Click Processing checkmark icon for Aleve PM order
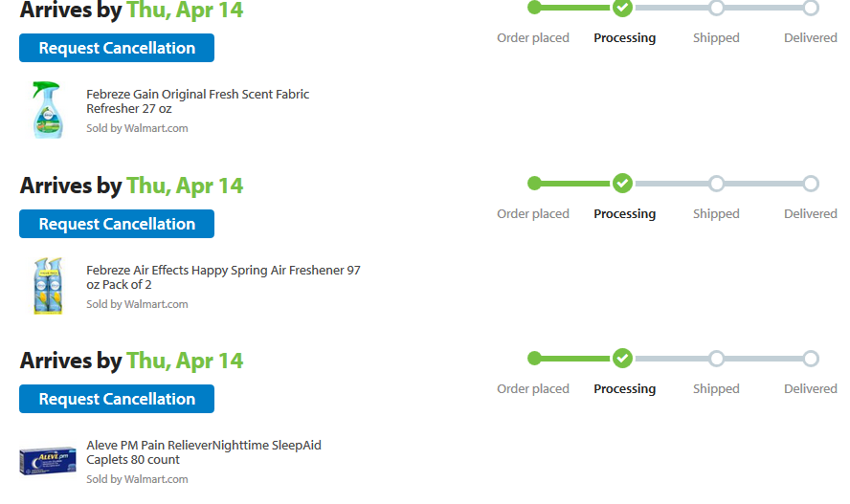Viewport: 850px width, 504px height. tap(622, 359)
